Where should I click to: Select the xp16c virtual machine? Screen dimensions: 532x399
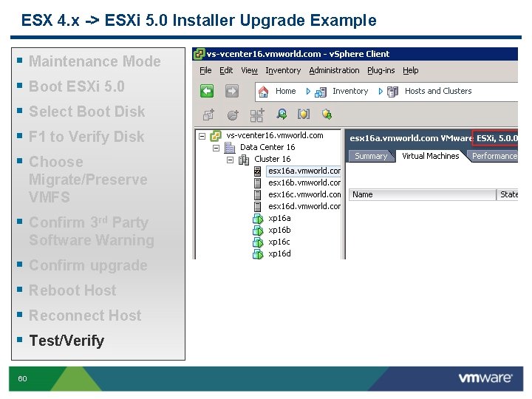coord(279,242)
